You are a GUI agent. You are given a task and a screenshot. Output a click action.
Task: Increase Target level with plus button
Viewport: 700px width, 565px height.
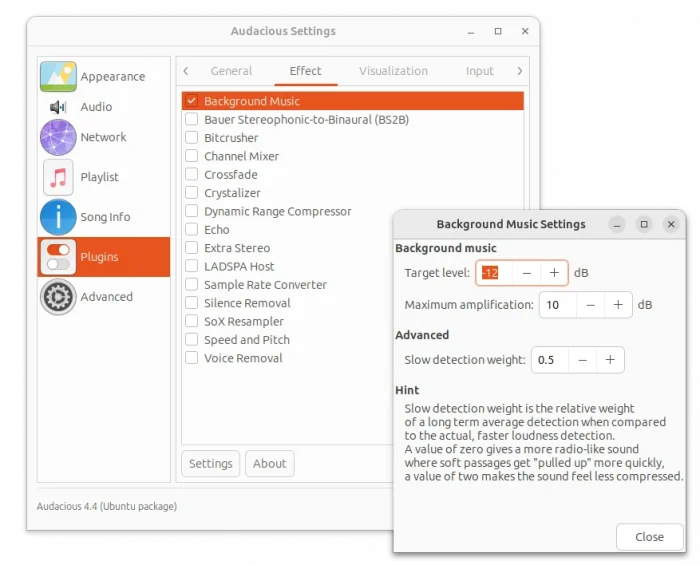554,273
